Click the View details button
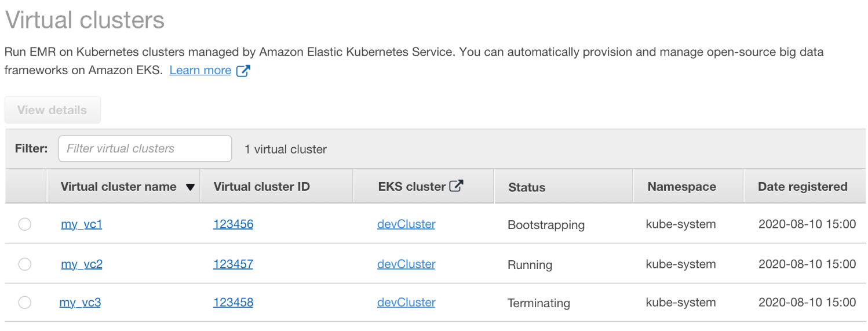 (x=52, y=110)
